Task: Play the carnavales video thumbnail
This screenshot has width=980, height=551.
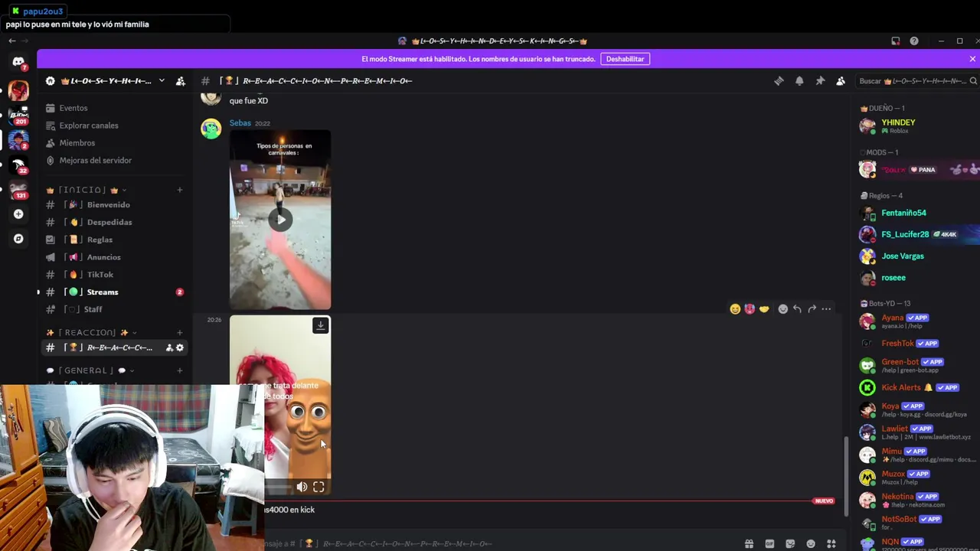Action: pos(280,220)
